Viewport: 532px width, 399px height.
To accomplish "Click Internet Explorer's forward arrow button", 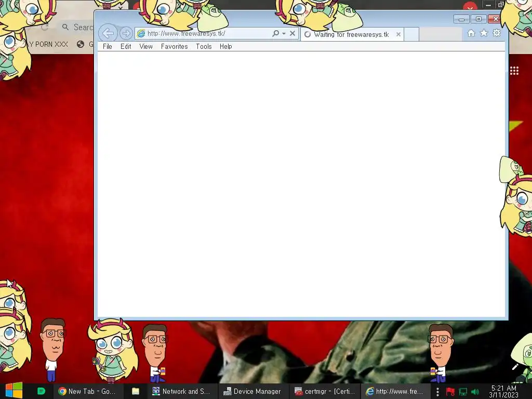I will 126,33.
